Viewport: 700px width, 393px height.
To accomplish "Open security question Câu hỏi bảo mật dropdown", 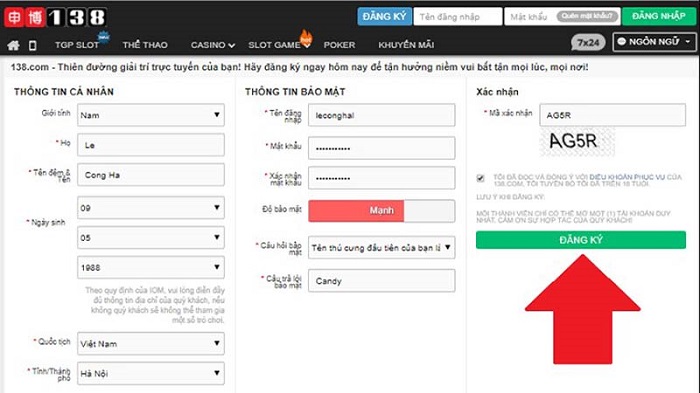I will click(x=382, y=247).
